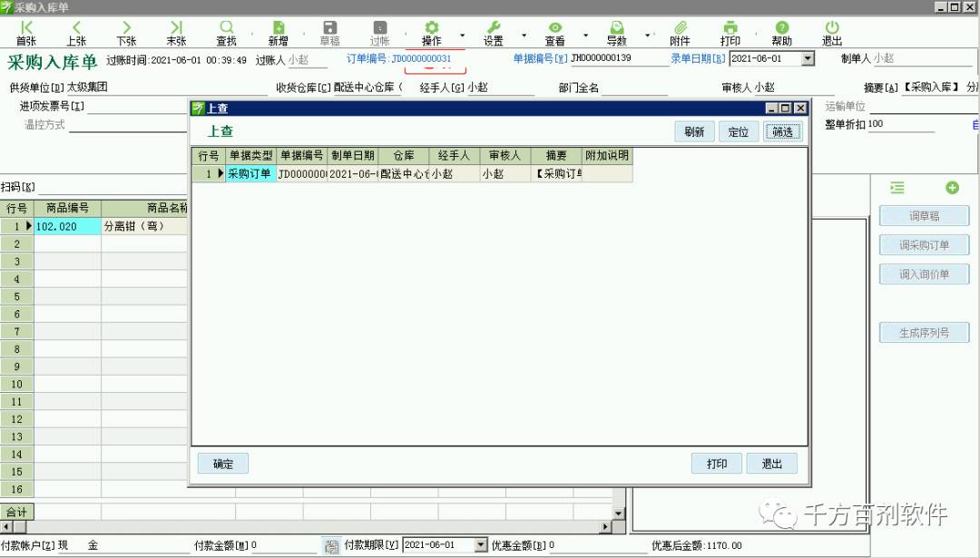Screen dimensions: 980x558
Task: Click the green plus icon in right panel
Action: (x=952, y=188)
